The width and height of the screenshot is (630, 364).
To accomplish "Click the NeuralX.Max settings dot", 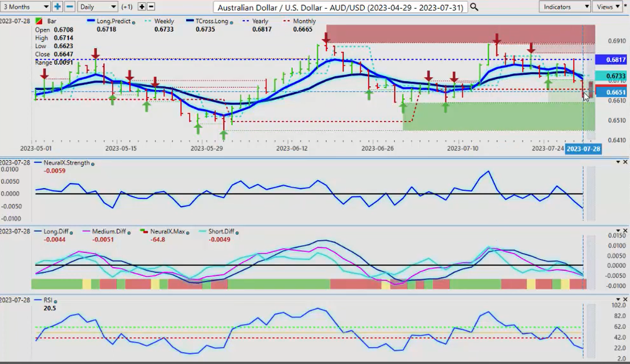I will pyautogui.click(x=187, y=232).
